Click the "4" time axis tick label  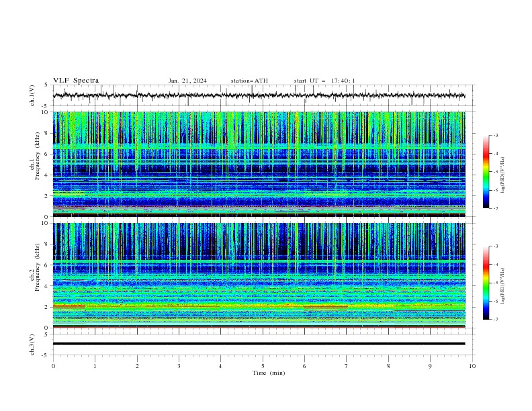(x=220, y=366)
